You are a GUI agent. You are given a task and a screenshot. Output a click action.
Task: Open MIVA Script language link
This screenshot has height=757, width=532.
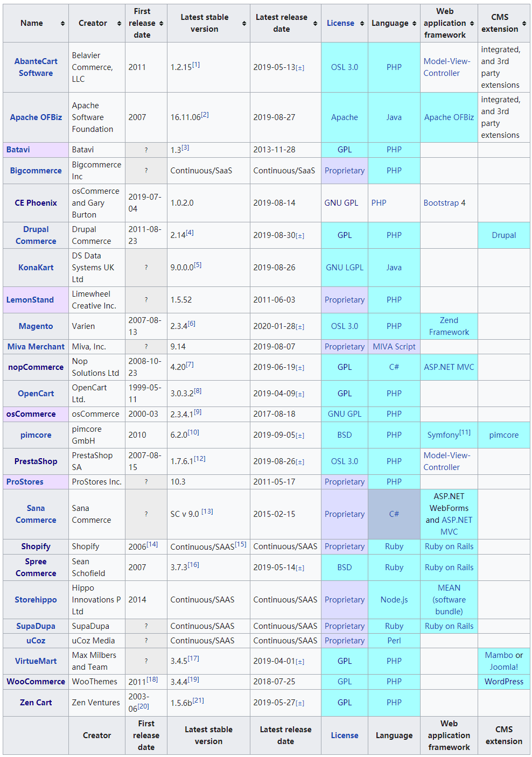pyautogui.click(x=394, y=347)
